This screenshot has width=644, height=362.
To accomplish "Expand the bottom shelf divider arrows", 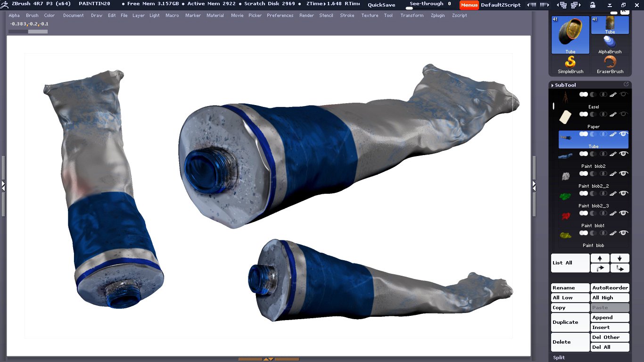I will coord(268,359).
